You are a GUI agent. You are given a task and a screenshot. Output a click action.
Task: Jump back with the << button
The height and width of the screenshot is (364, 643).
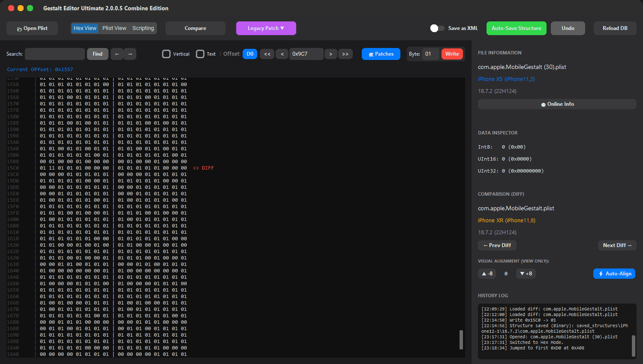click(x=267, y=54)
